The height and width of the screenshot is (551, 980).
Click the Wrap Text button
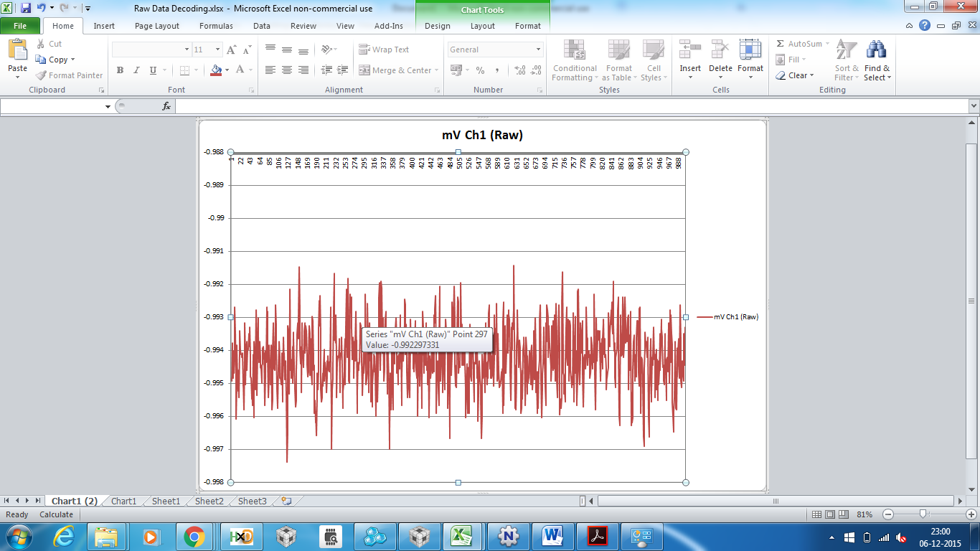point(384,50)
